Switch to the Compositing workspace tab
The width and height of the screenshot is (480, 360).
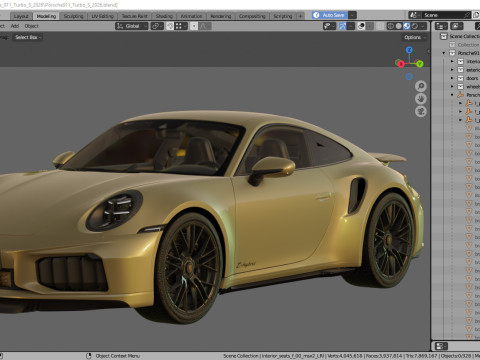[252, 16]
